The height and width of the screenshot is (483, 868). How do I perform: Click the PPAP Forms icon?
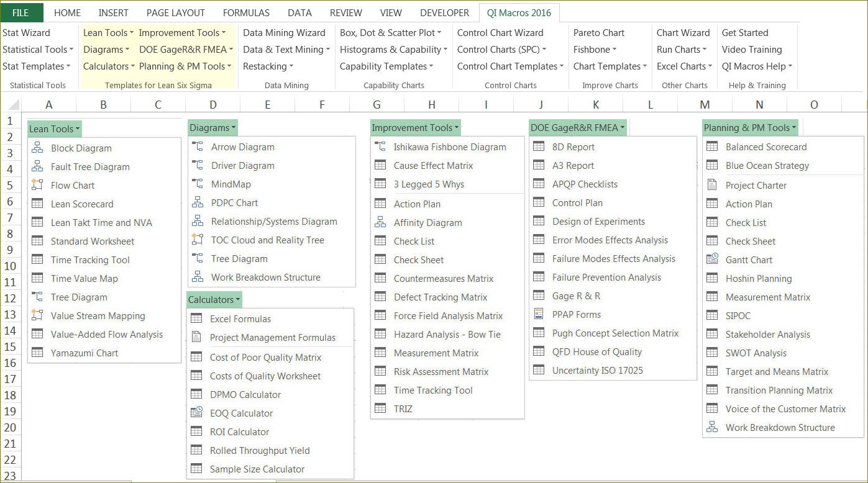[x=539, y=314]
